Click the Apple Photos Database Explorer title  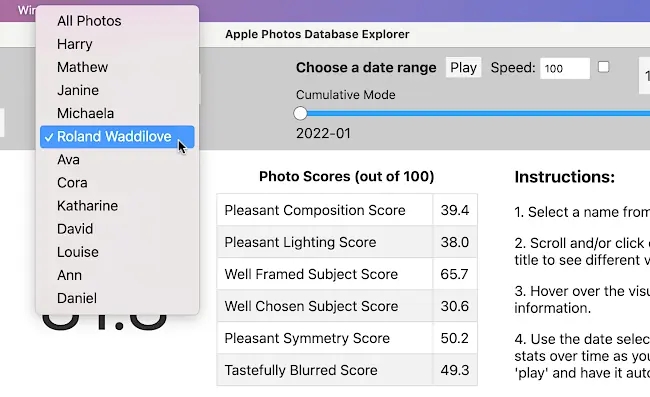(317, 34)
